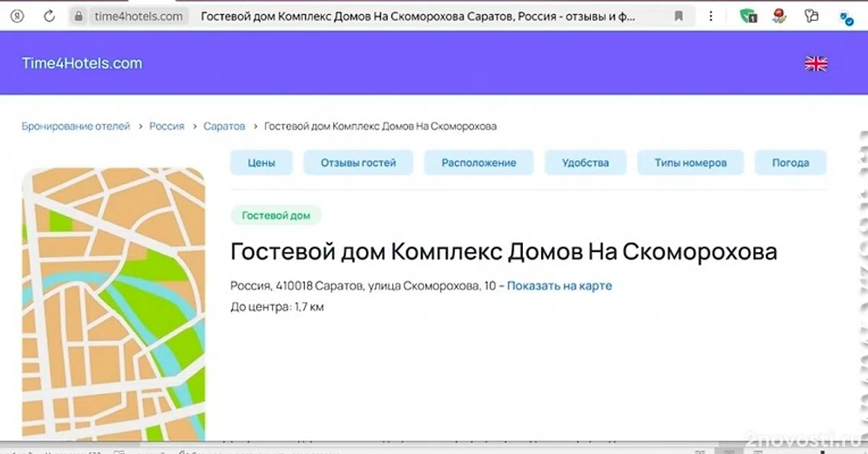Open the Расположение tab

coord(479,163)
